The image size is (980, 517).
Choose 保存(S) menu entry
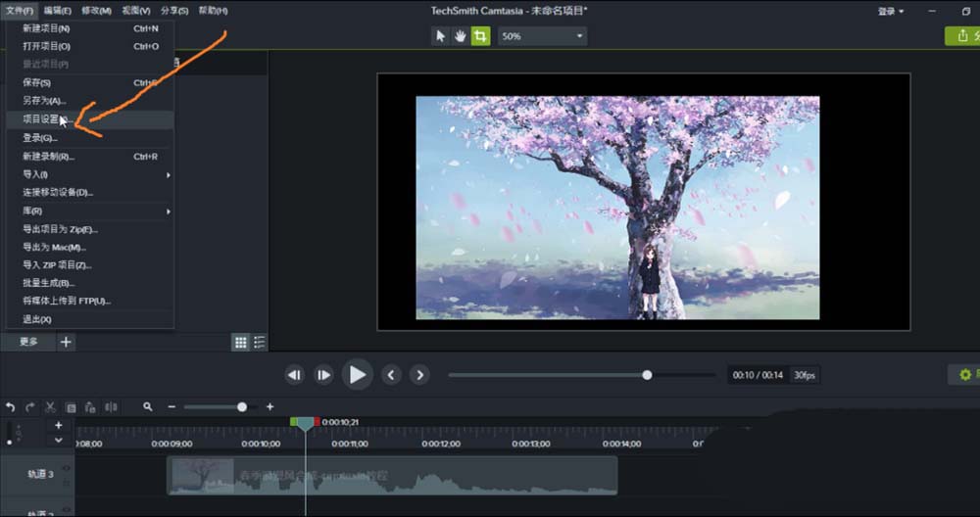pyautogui.click(x=90, y=82)
